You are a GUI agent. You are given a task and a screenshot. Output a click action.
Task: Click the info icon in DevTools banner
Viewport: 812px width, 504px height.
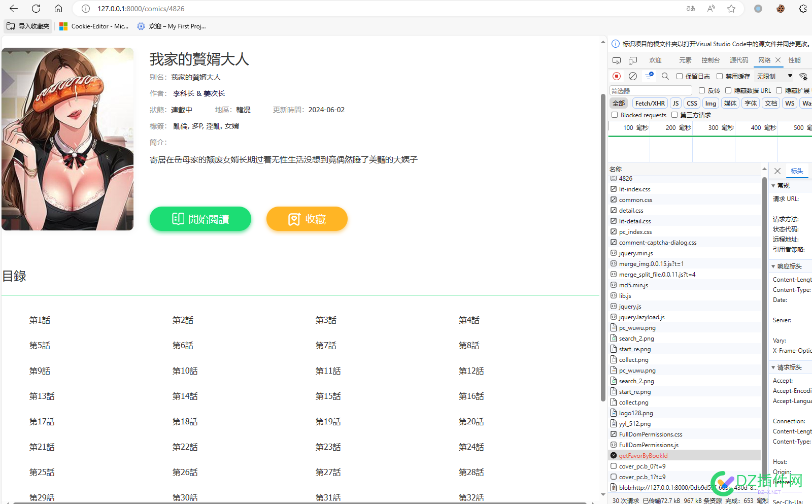click(616, 44)
